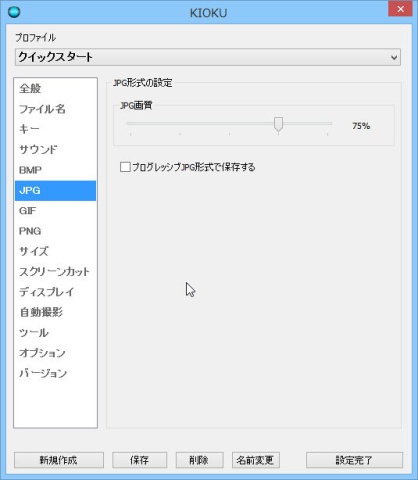Go to the キー settings entry

[x=55, y=129]
